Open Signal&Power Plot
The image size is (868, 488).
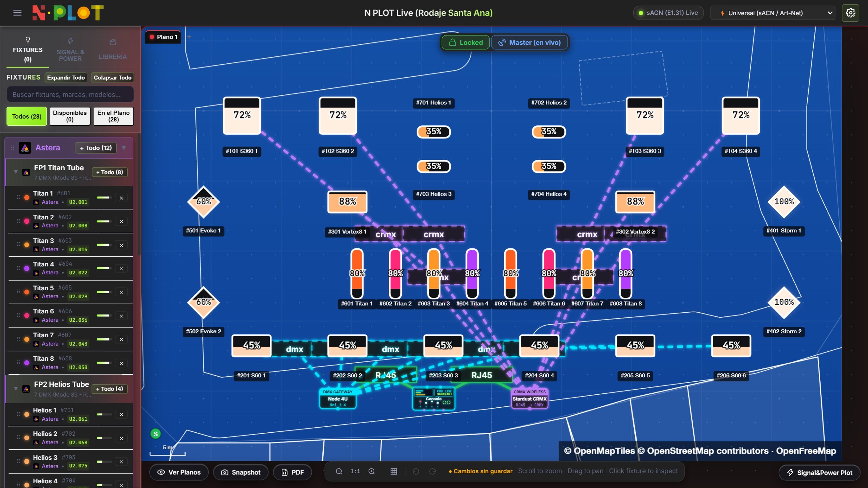pos(819,473)
